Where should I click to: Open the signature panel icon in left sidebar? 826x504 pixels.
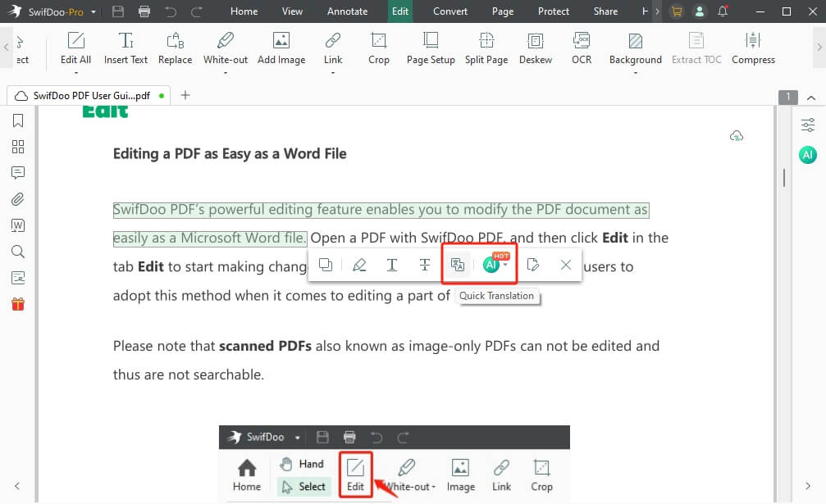(18, 278)
